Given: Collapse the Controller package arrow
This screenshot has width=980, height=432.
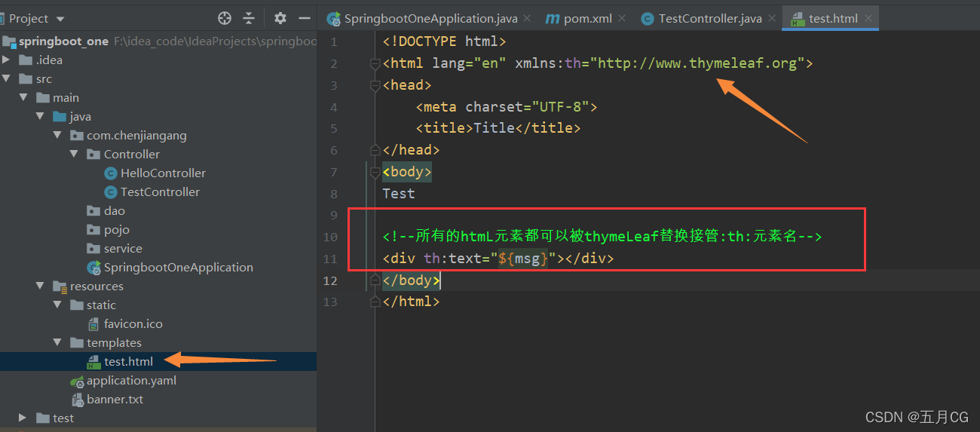Looking at the screenshot, I should [74, 154].
